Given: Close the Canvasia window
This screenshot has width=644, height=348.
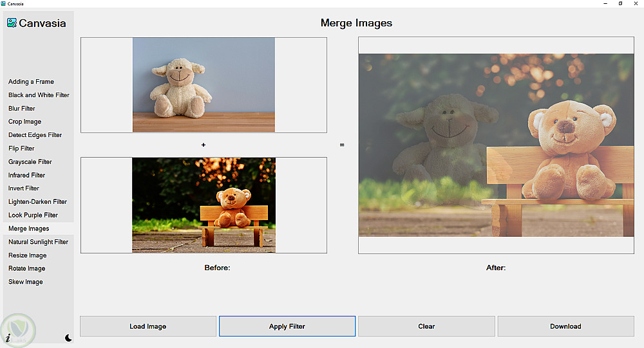Looking at the screenshot, I should point(636,3).
